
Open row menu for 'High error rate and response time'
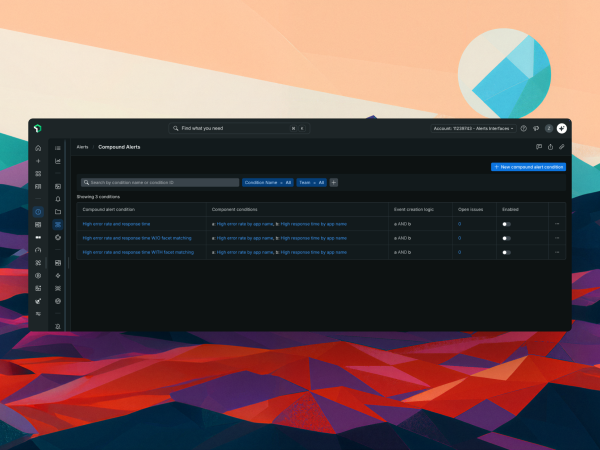pyautogui.click(x=557, y=224)
